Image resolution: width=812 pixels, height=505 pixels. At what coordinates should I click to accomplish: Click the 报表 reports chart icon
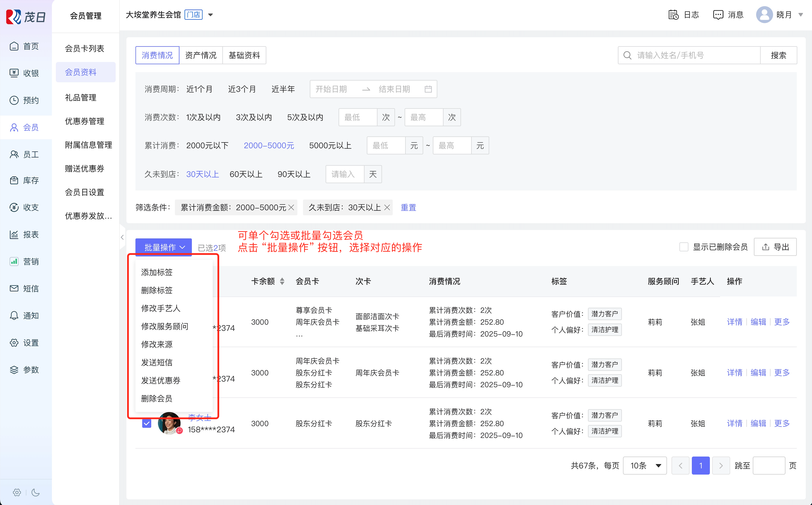14,234
